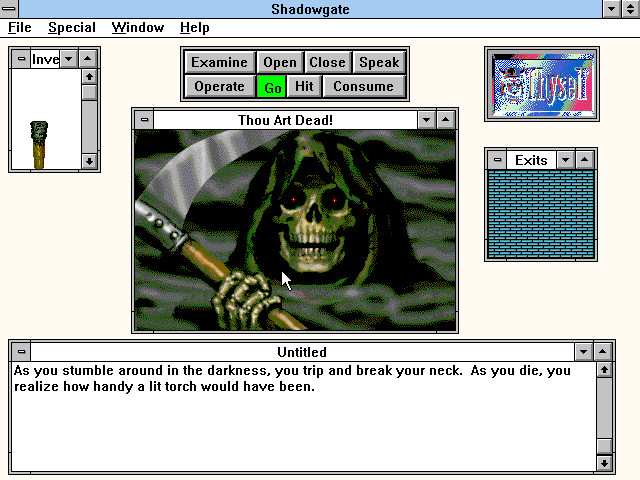
Task: Click the Close command button
Action: [x=327, y=62]
